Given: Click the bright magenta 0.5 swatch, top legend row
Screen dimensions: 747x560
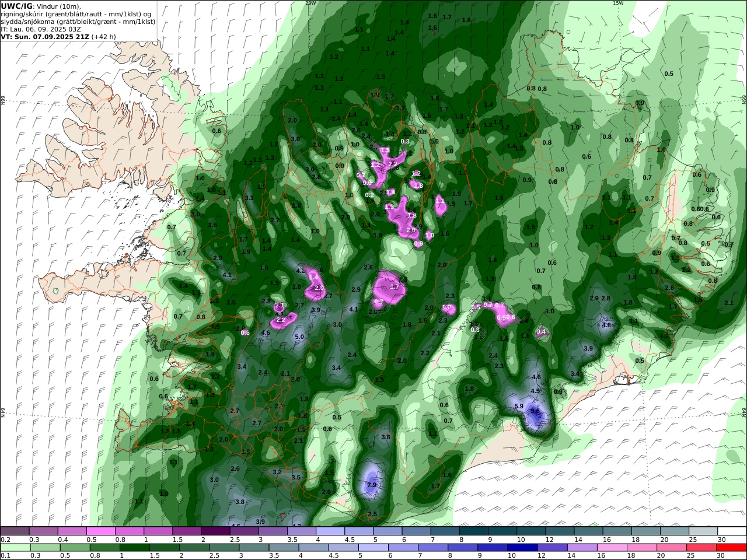Looking at the screenshot, I should pos(101,531).
